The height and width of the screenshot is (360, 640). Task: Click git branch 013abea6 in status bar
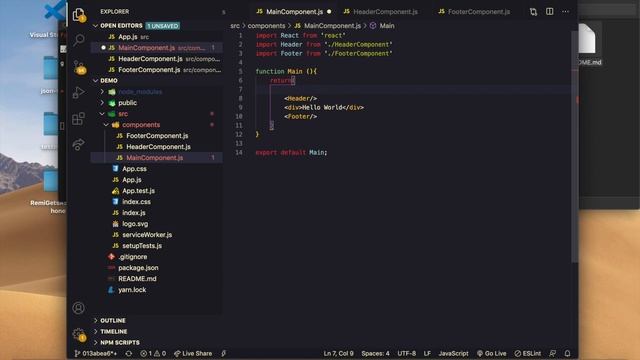(96, 353)
